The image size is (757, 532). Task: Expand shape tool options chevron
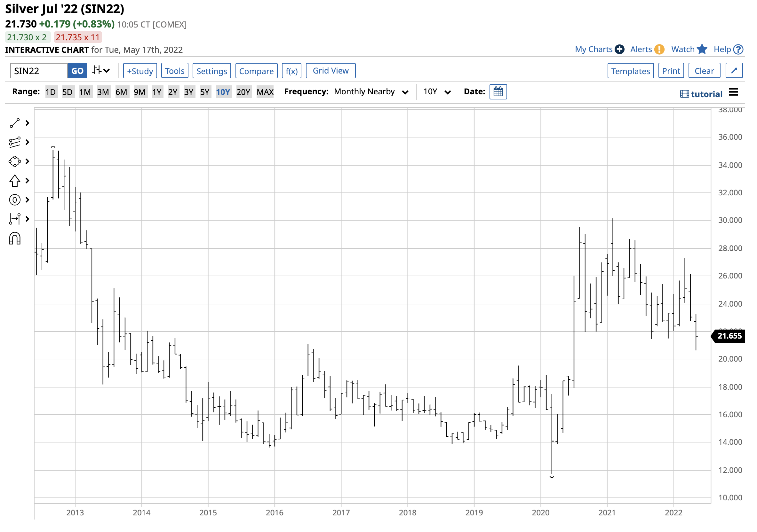pos(28,162)
